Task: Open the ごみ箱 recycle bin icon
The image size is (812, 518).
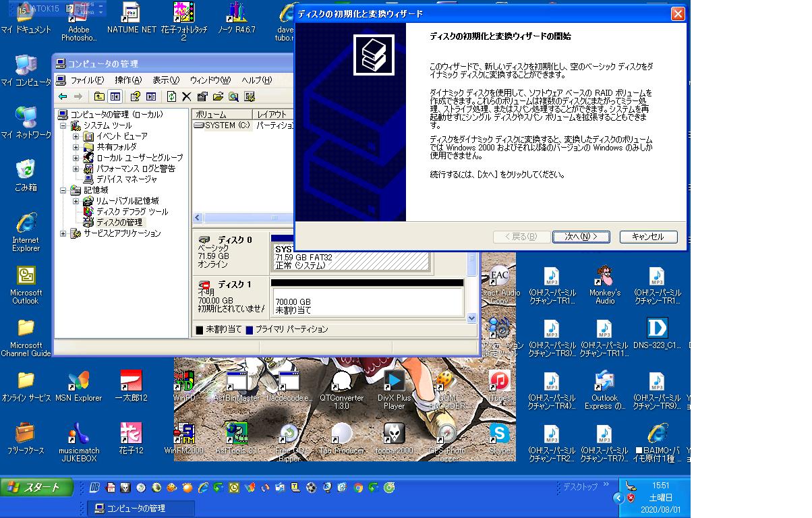Action: (26, 175)
